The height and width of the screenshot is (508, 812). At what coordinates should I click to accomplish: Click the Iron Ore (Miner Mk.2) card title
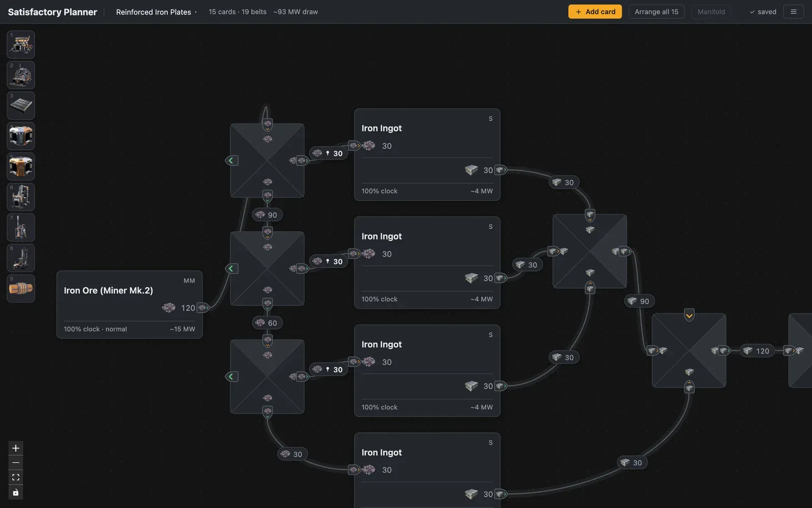tap(109, 291)
